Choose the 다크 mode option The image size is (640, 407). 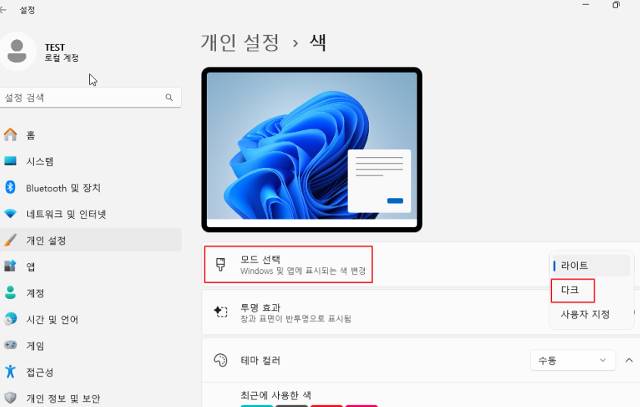coord(573,290)
